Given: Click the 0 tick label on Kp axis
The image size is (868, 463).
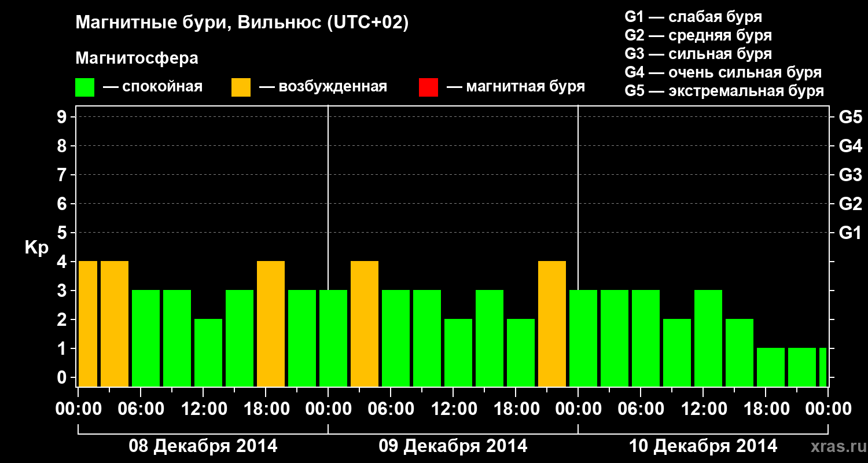Looking at the screenshot, I should point(63,377).
